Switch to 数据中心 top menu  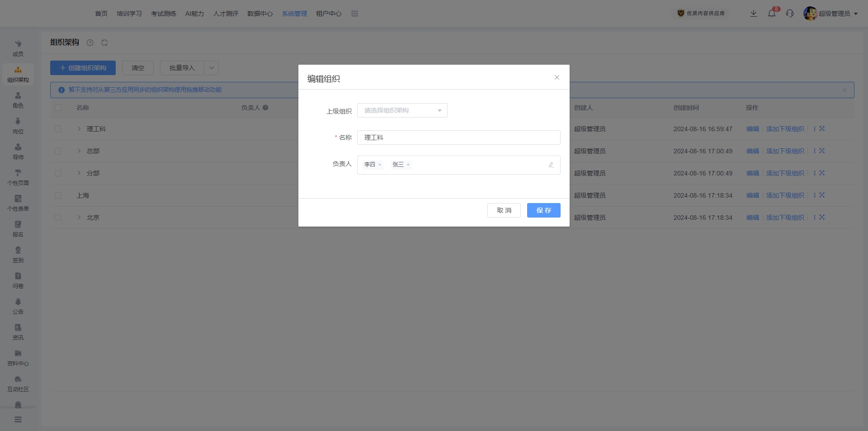[x=260, y=14]
